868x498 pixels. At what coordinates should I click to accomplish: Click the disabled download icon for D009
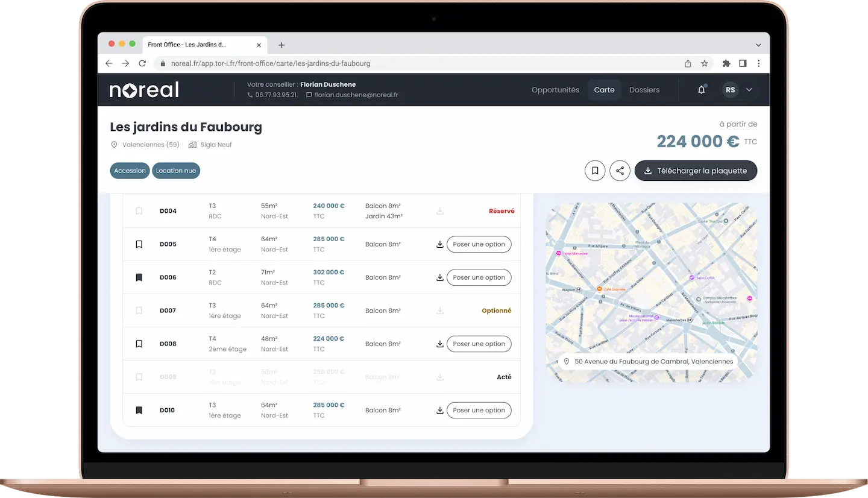pyautogui.click(x=440, y=377)
